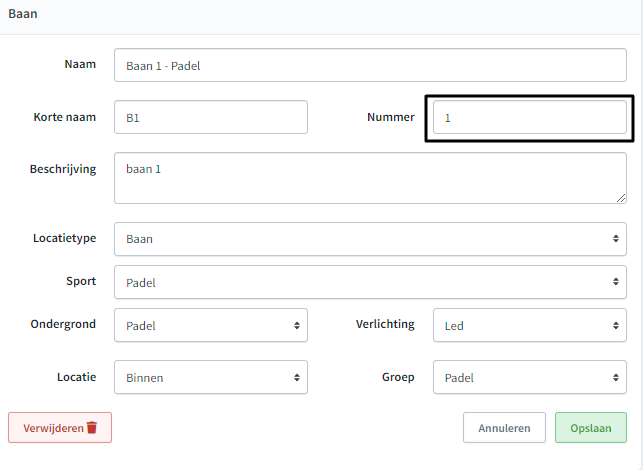643x470 pixels.
Task: Open the Locatietype dropdown showing Baan
Action: (x=370, y=239)
